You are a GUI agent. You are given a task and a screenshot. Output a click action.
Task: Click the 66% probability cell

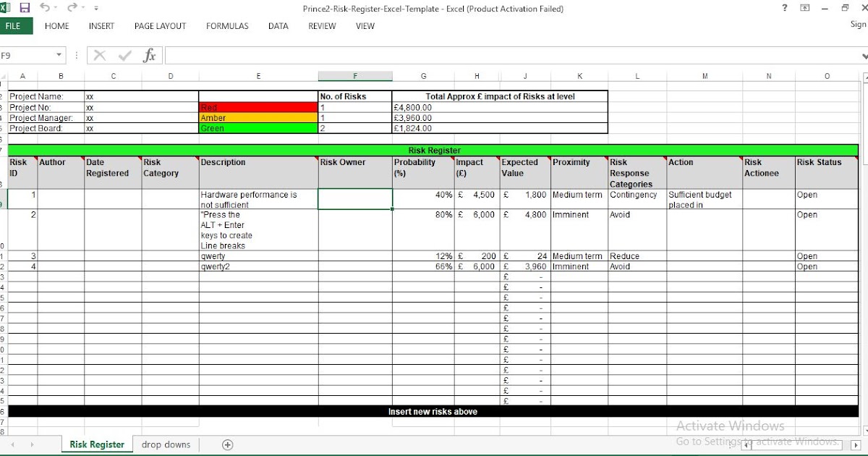coord(423,266)
